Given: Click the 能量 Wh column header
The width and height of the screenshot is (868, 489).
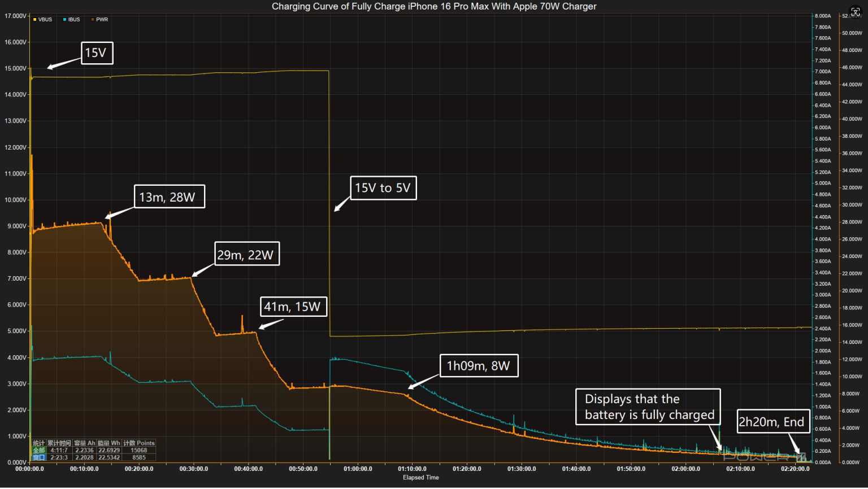Looking at the screenshot, I should tap(108, 443).
